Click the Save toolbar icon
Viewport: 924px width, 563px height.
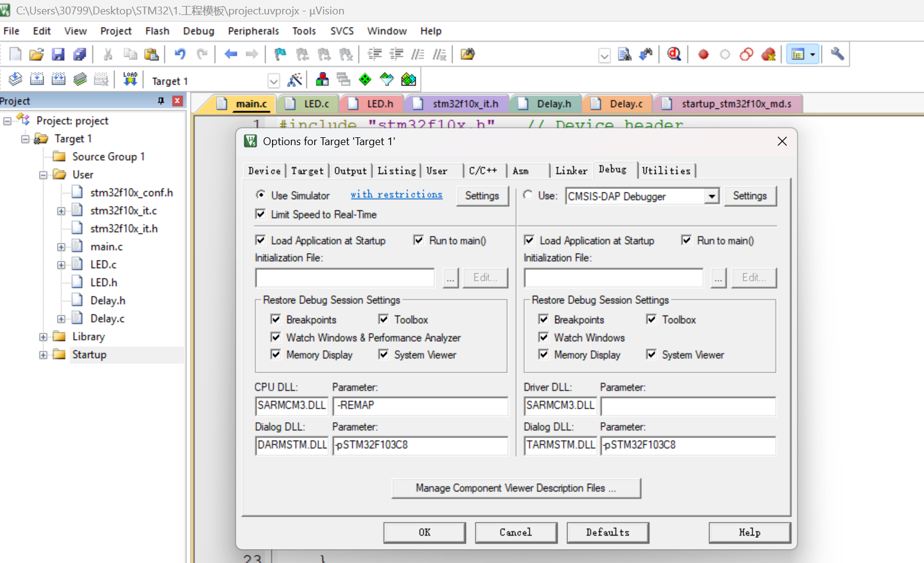58,55
